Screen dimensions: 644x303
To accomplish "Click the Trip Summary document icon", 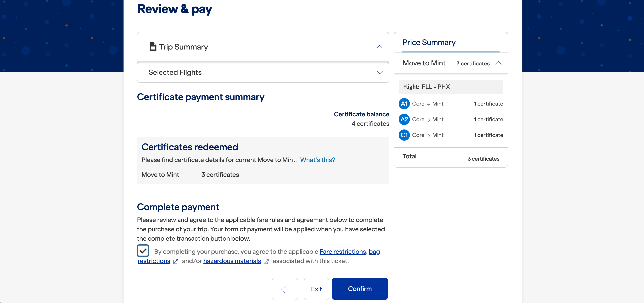I will coord(153,47).
